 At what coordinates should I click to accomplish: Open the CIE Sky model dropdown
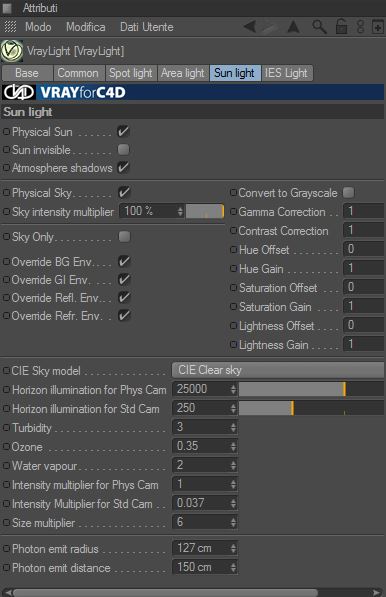point(278,370)
